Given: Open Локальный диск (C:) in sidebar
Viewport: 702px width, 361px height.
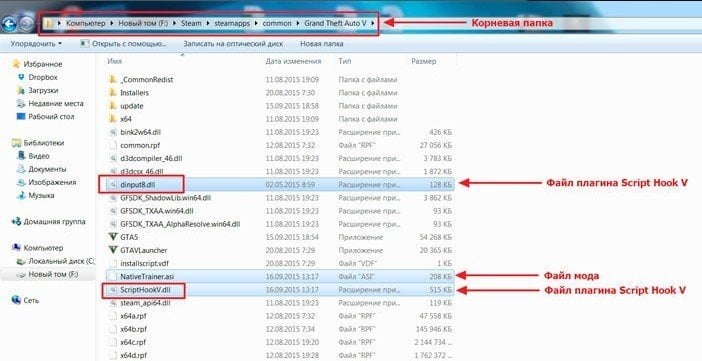Looking at the screenshot, I should [56, 261].
